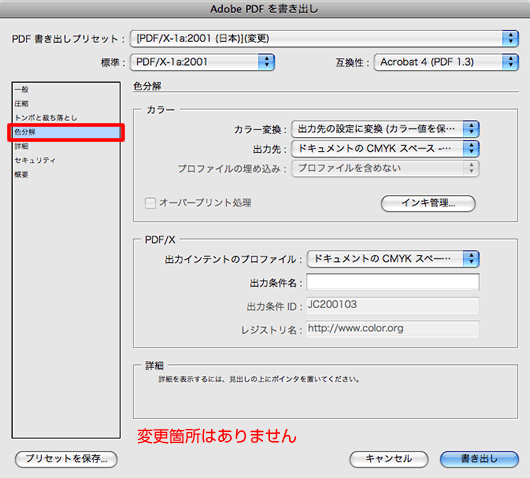This screenshot has height=478, width=530.
Task: Toggle the オーバープリント処理 checkbox
Action: pos(150,203)
